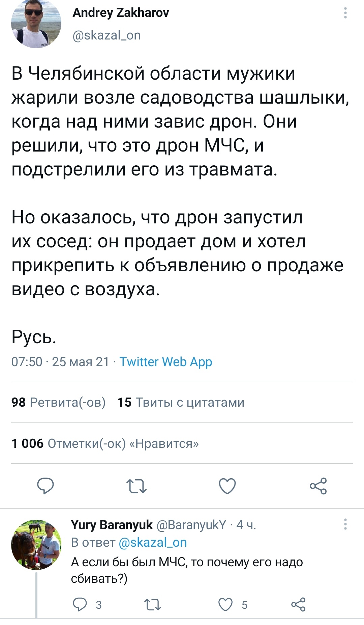This screenshot has width=364, height=625.
Task: Open @skazal_on handle under author name
Action: click(107, 35)
